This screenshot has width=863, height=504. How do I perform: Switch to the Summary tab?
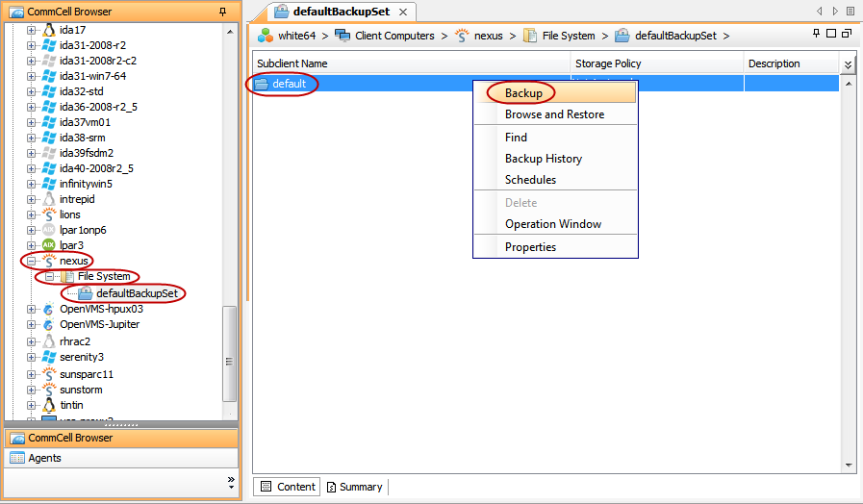click(x=353, y=487)
